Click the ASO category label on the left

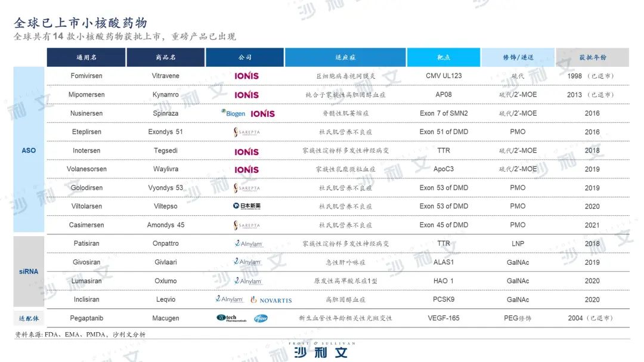coord(28,150)
